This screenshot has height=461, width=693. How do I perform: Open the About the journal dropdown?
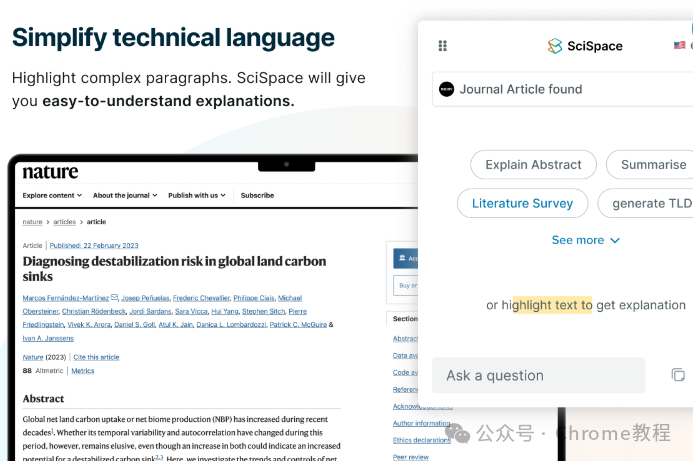[125, 195]
